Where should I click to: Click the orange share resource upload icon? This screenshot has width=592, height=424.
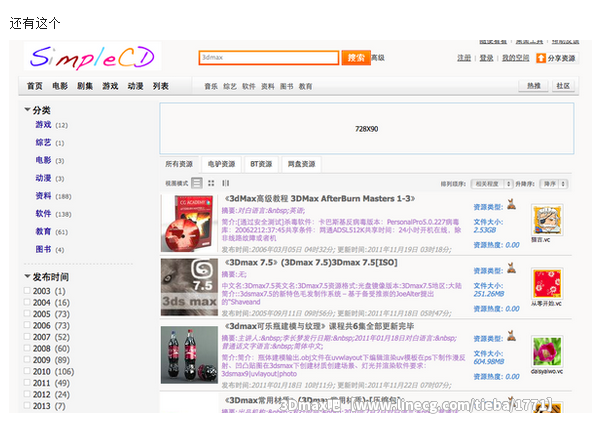[x=541, y=58]
